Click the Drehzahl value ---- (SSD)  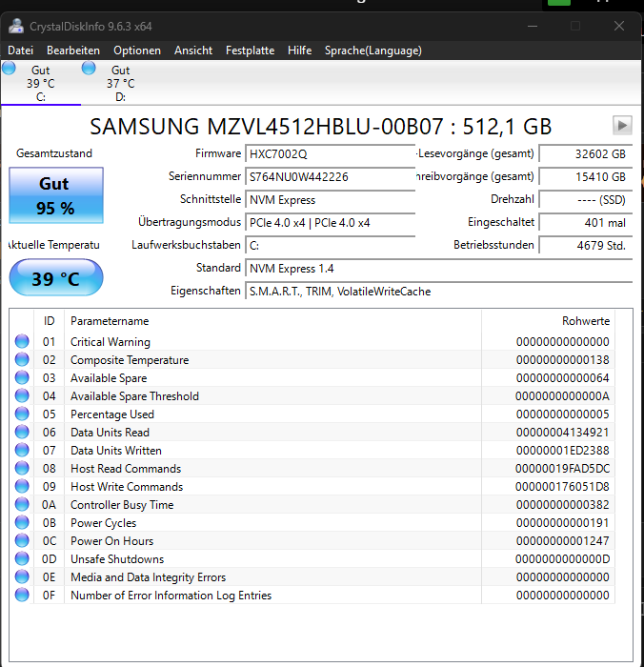pos(585,199)
